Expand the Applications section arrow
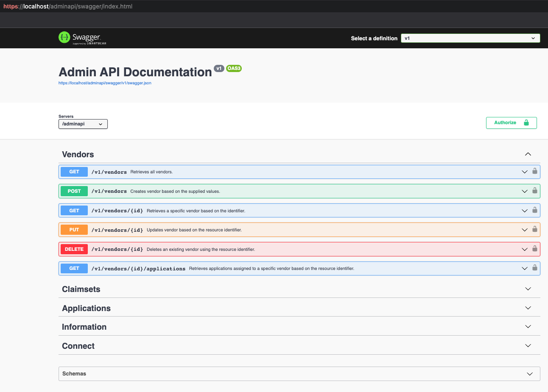548x392 pixels. pyautogui.click(x=528, y=308)
